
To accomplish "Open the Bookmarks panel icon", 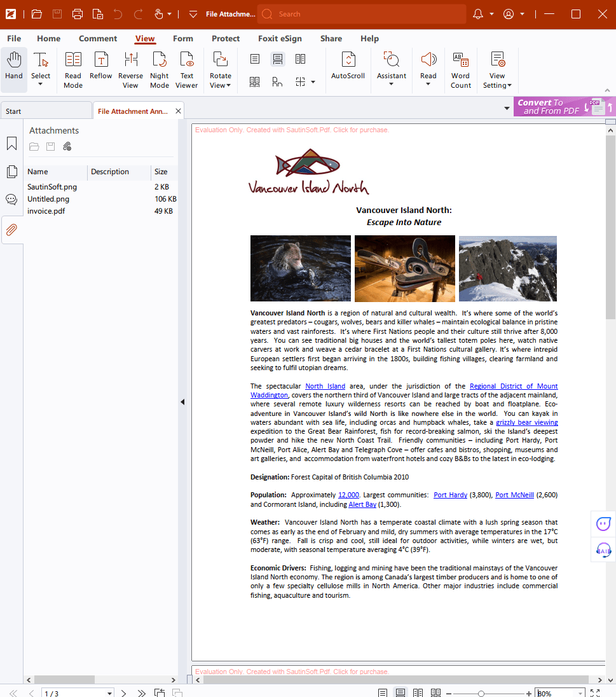I will point(11,143).
